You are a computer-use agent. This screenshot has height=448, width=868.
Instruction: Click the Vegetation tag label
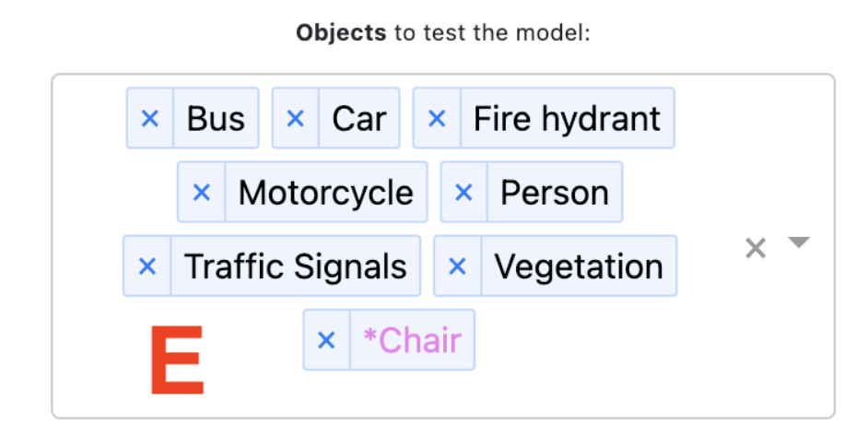(578, 266)
